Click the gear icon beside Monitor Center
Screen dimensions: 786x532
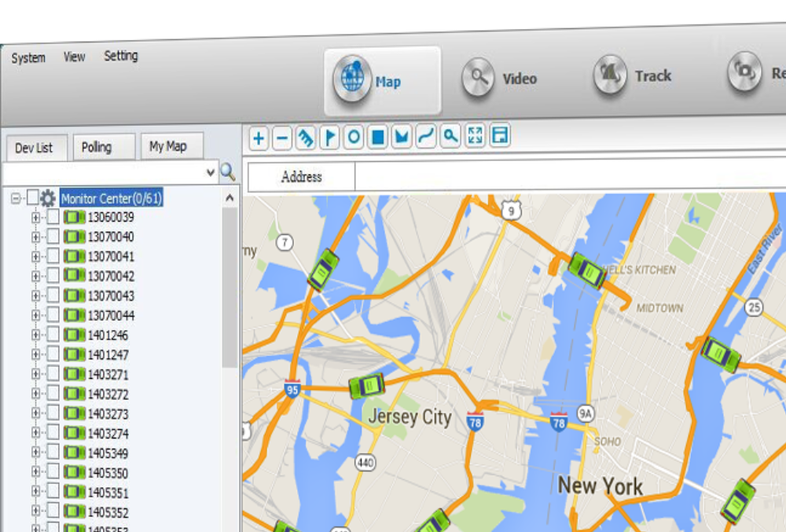pos(48,198)
